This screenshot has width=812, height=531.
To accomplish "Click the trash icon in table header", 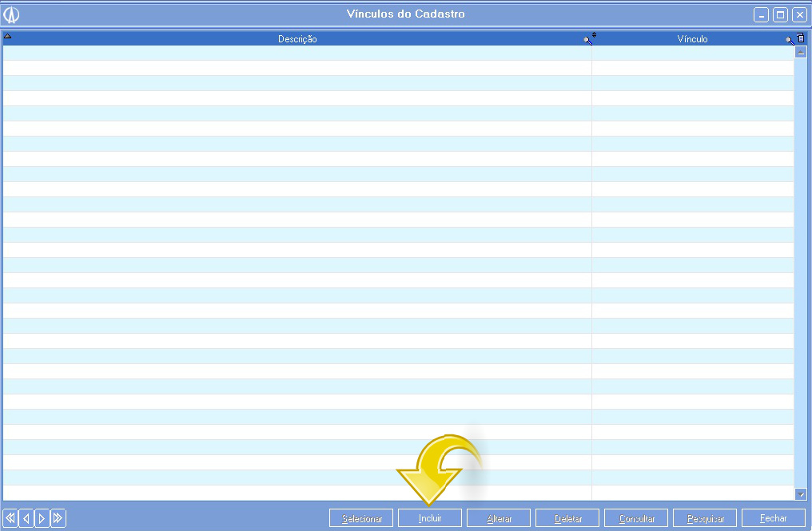I will click(801, 38).
